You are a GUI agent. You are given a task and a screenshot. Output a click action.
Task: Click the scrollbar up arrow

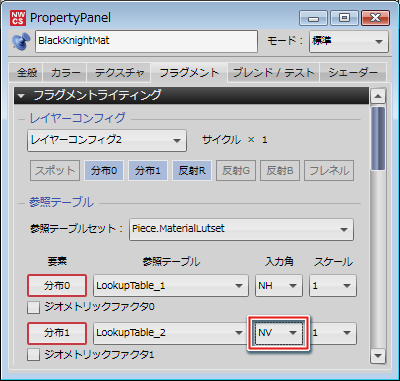[x=378, y=96]
